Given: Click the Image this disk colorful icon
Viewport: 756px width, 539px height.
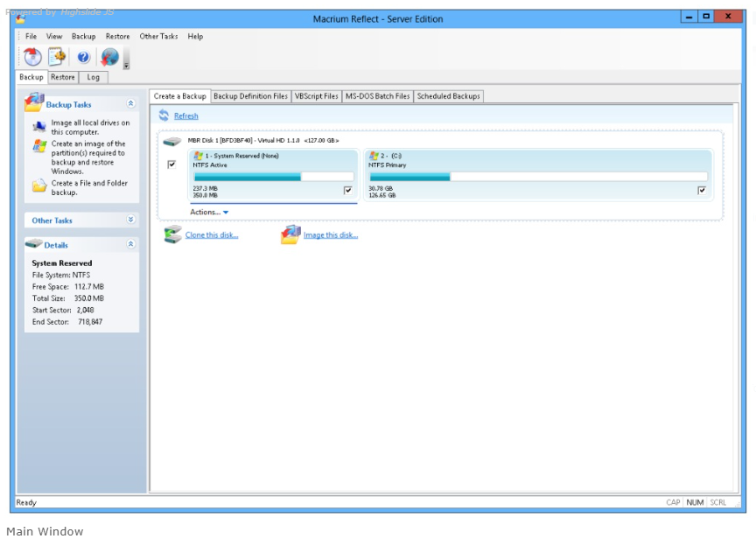Looking at the screenshot, I should tap(290, 234).
